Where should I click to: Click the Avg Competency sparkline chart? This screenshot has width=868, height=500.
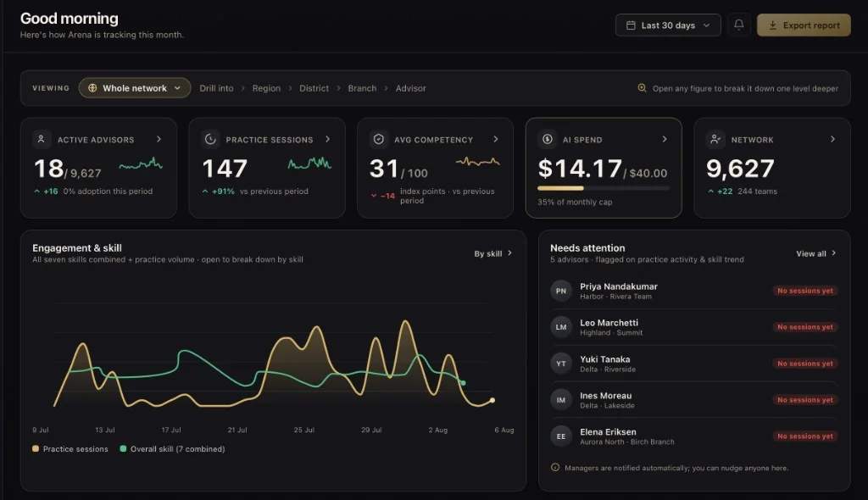477,162
